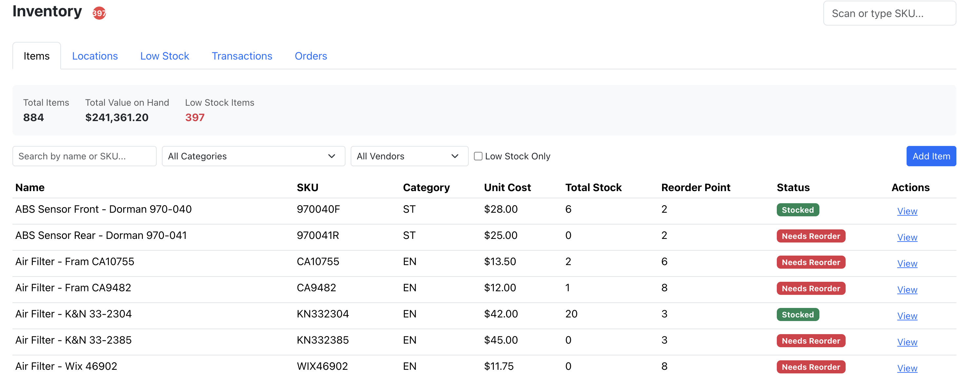Click Needs Reorder badge for K&N 33-2385
Screen dimensions: 980x377
coord(811,341)
